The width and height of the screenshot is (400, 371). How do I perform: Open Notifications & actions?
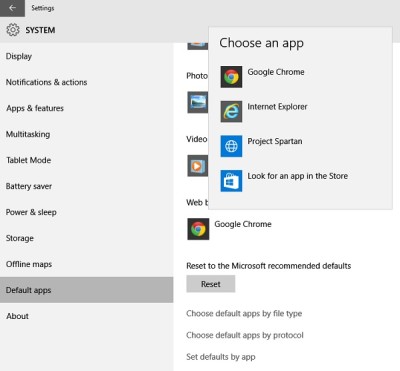pos(87,82)
